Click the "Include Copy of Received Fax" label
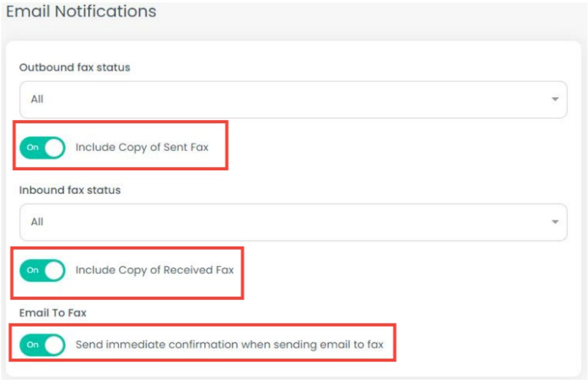This screenshot has width=588, height=381. (155, 271)
